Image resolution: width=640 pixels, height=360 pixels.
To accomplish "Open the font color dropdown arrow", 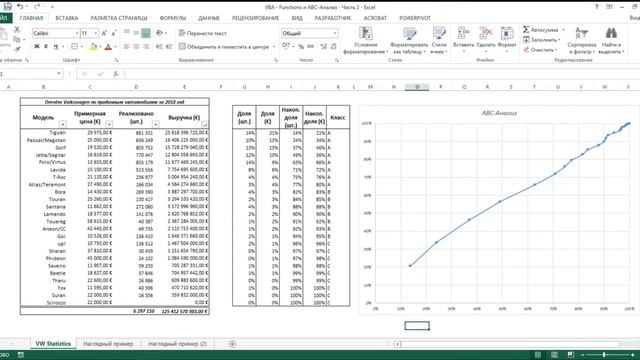I will (x=115, y=47).
